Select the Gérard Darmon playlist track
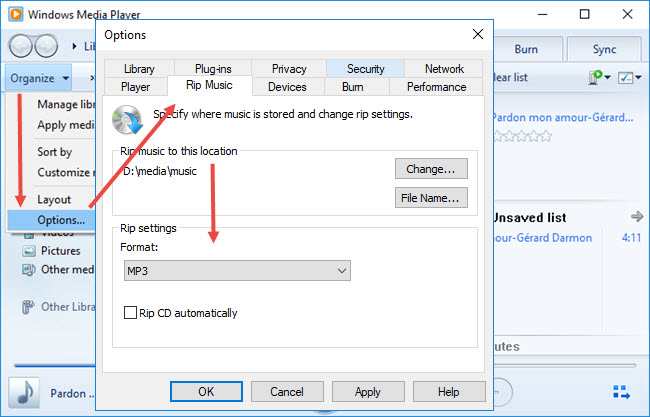The width and height of the screenshot is (650, 417). 543,238
